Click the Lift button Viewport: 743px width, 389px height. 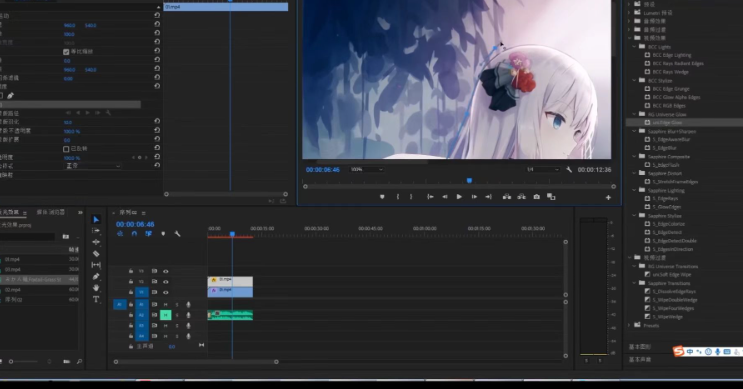click(x=507, y=197)
